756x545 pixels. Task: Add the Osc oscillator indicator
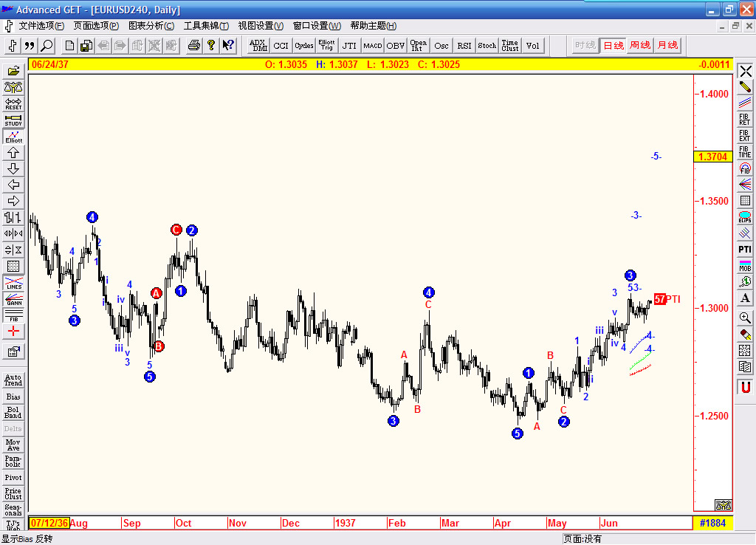click(x=441, y=46)
